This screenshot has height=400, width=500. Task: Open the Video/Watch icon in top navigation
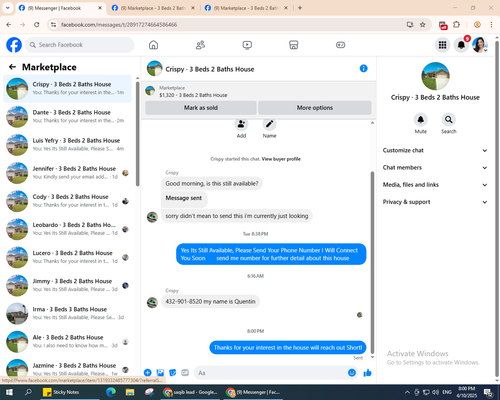pyautogui.click(x=247, y=45)
